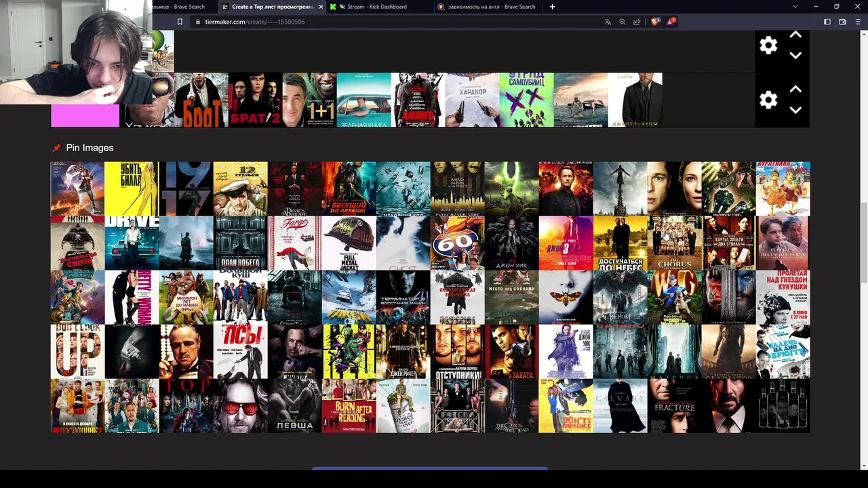Click the page vertical scrollbar
This screenshot has height=488, width=868.
(x=863, y=244)
